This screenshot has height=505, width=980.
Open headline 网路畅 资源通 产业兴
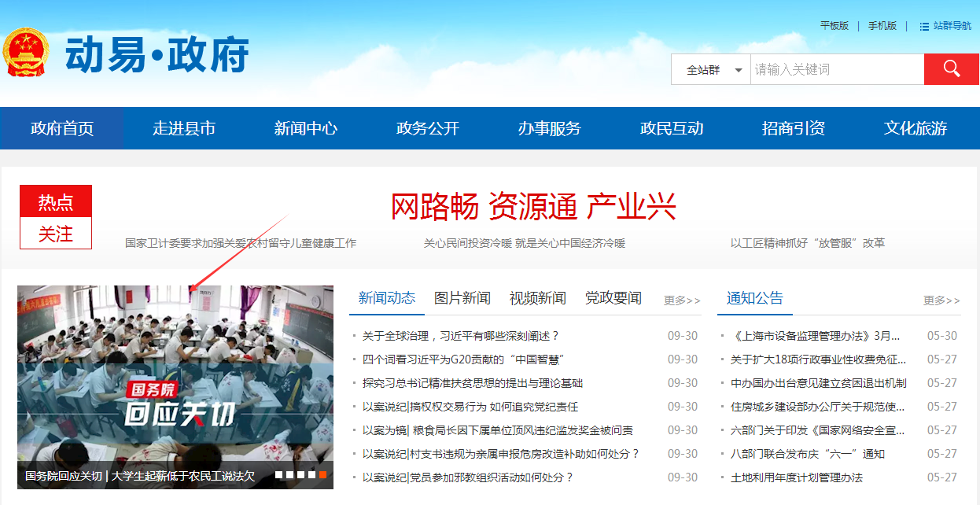click(533, 207)
